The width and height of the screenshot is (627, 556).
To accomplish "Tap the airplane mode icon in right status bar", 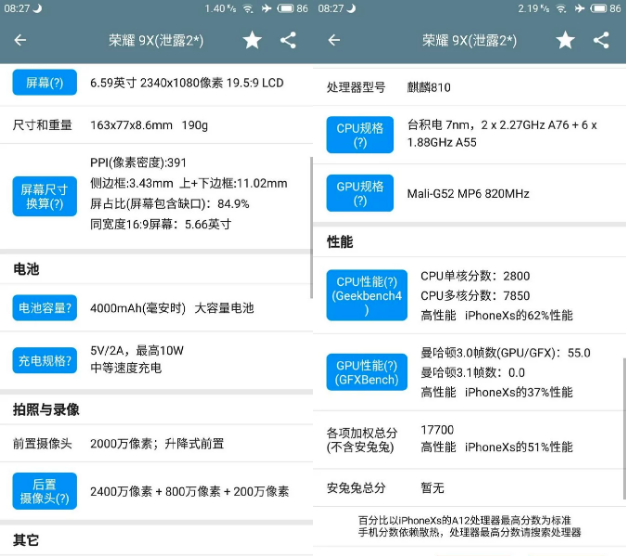I will click(580, 8).
